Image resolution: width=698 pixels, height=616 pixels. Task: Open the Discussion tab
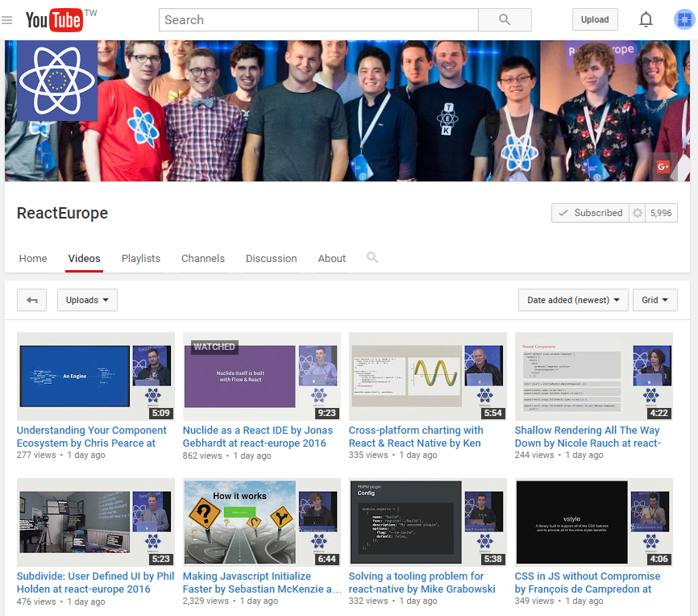tap(271, 258)
